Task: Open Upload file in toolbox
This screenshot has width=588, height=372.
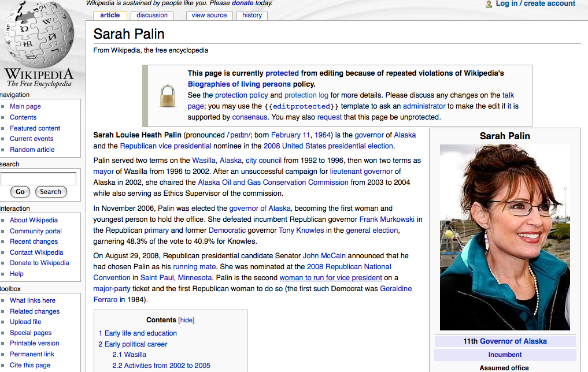Action: [x=25, y=322]
